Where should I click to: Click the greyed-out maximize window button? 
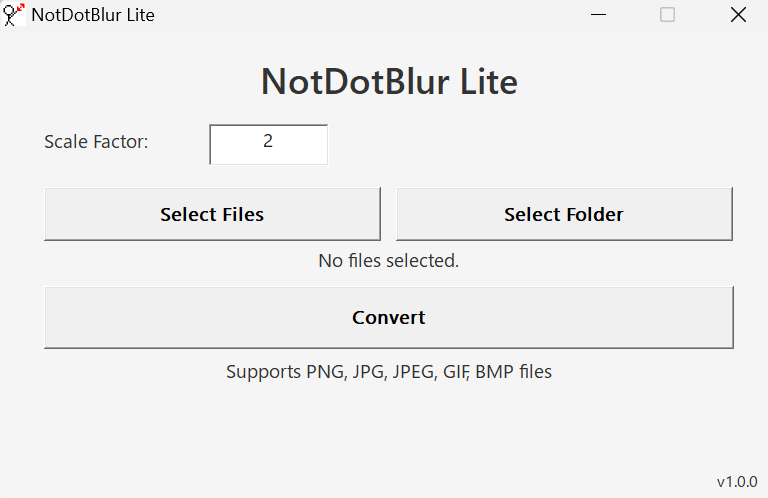click(x=667, y=15)
